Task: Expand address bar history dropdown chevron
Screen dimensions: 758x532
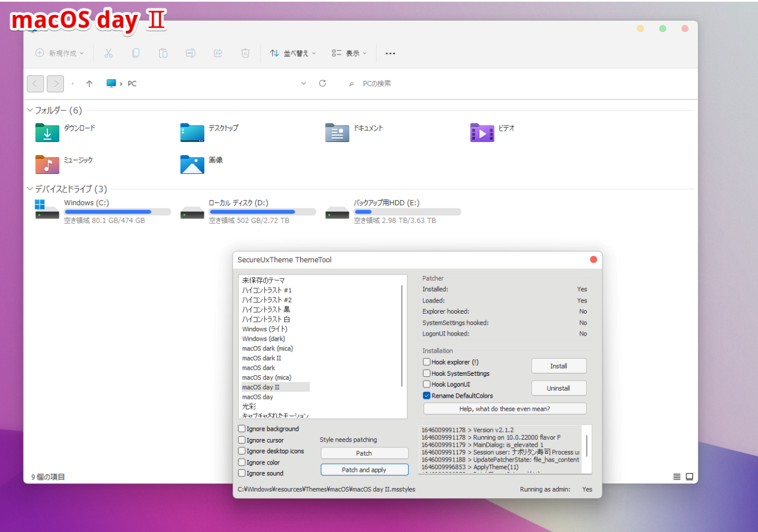Action: [x=304, y=83]
